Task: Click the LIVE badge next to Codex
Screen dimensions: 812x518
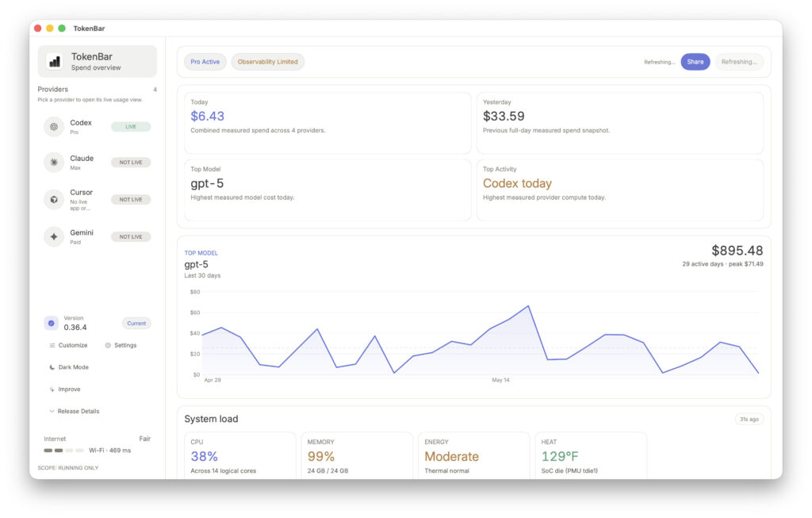Action: point(131,127)
